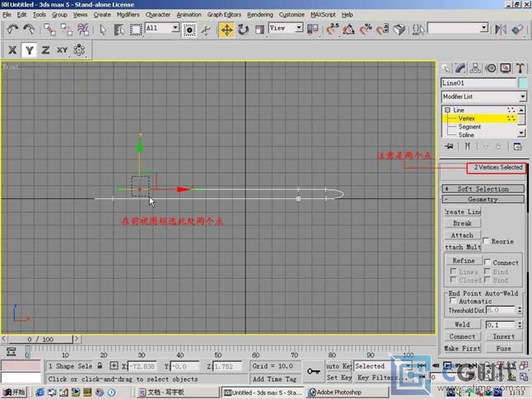Open the Create command panel tab
The width and height of the screenshot is (532, 399).
(x=446, y=68)
